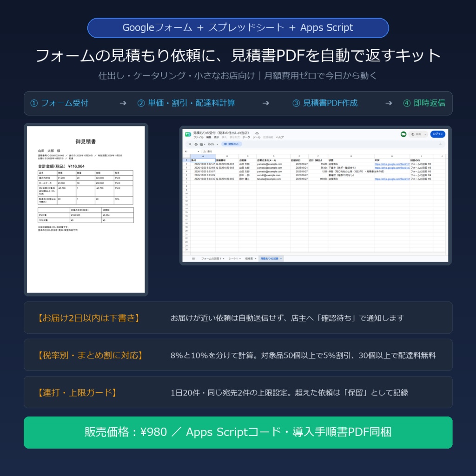Open the all-sheets hamburger icon at the bottom
476x476 pixels.
[193, 258]
